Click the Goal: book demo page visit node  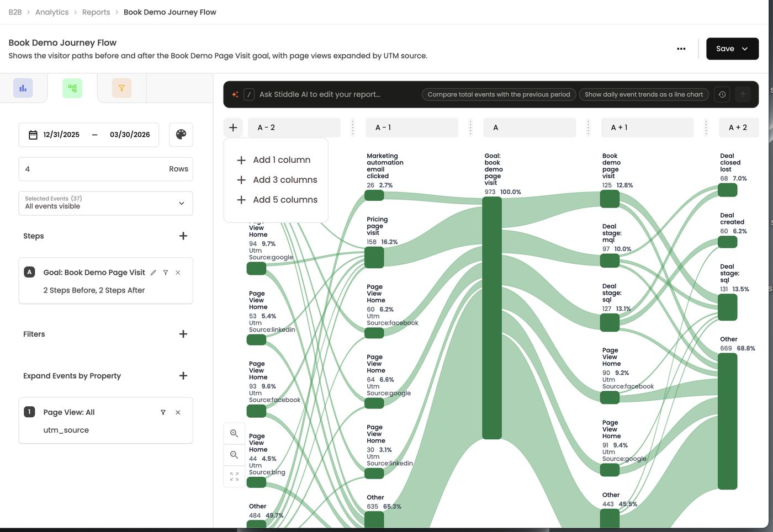[492, 318]
